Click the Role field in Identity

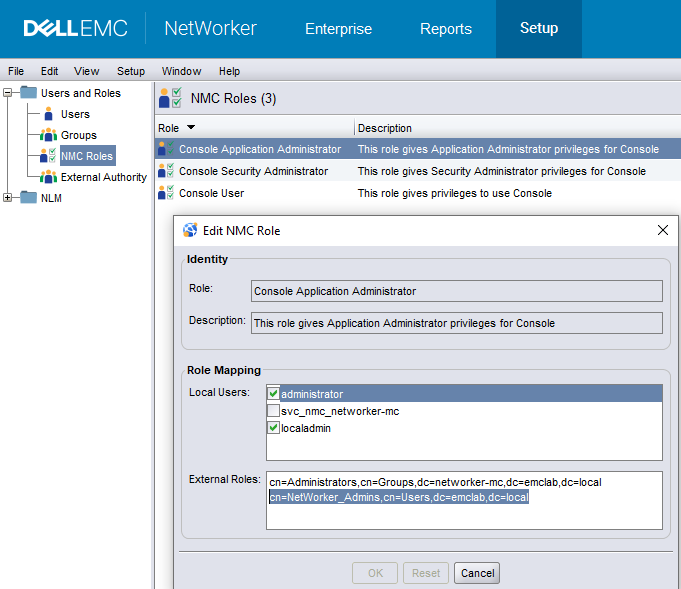(457, 291)
